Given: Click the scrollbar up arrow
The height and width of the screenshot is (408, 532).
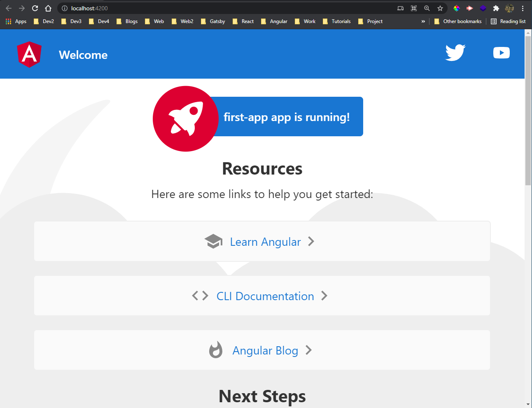Looking at the screenshot, I should coord(528,33).
